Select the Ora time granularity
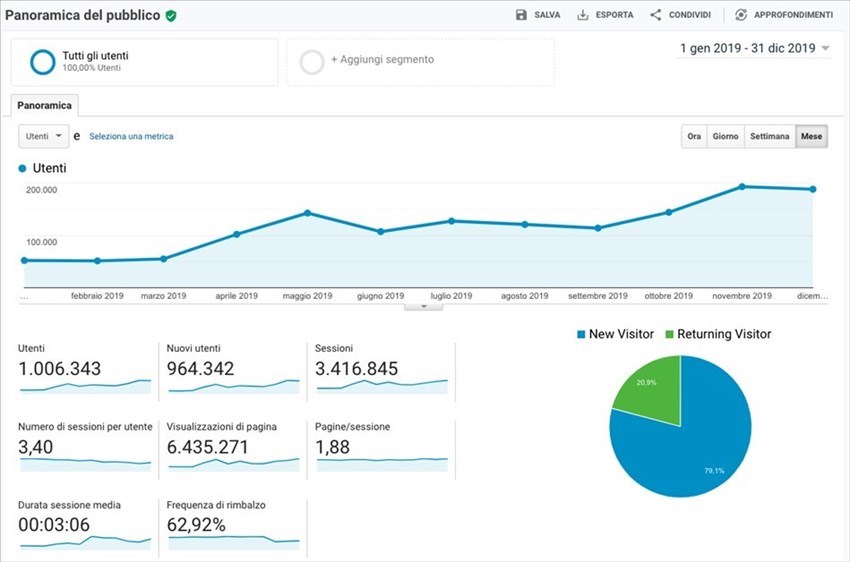 [693, 136]
